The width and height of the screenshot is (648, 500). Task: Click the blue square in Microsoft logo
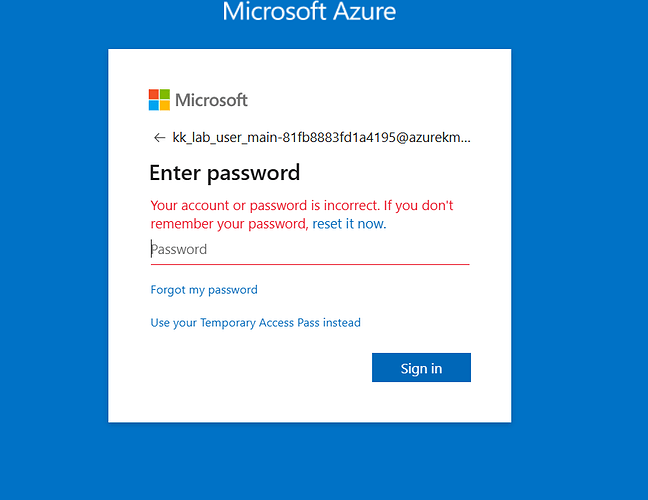click(154, 105)
